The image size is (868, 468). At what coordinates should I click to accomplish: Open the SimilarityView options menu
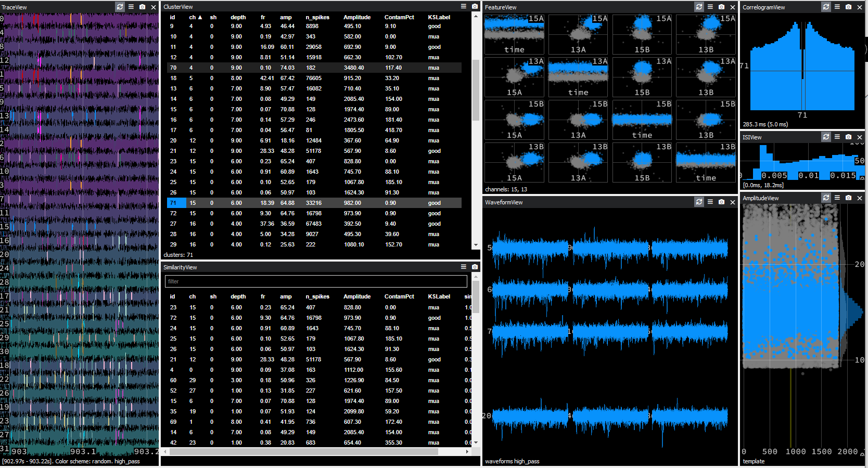pyautogui.click(x=463, y=267)
